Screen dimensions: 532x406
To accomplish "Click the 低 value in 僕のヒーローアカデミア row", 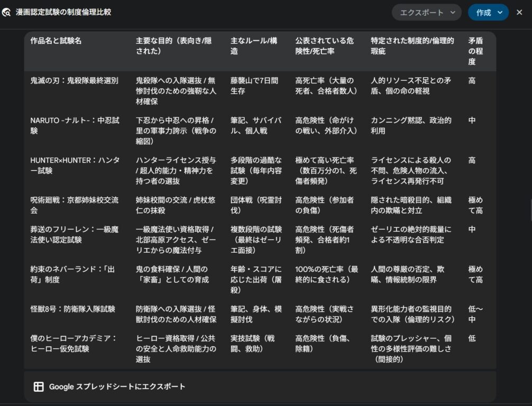I will 472,338.
